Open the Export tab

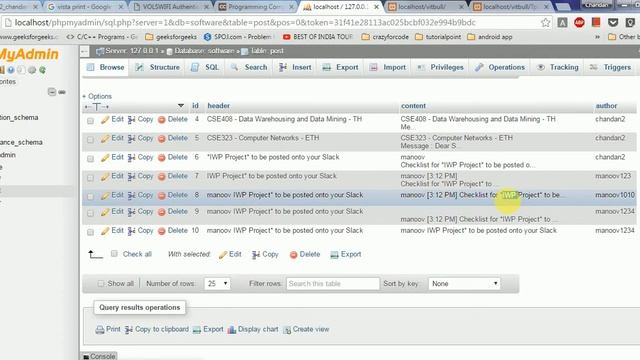point(340,67)
